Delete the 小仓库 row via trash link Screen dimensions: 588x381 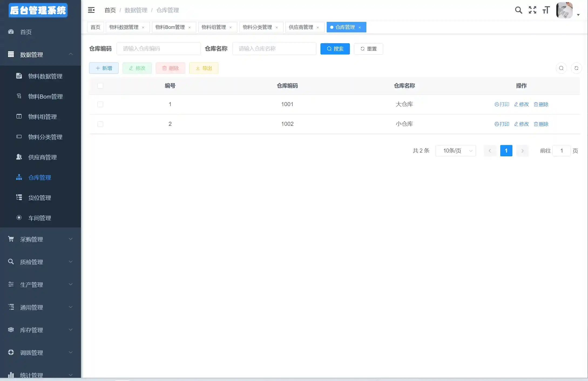tap(541, 124)
